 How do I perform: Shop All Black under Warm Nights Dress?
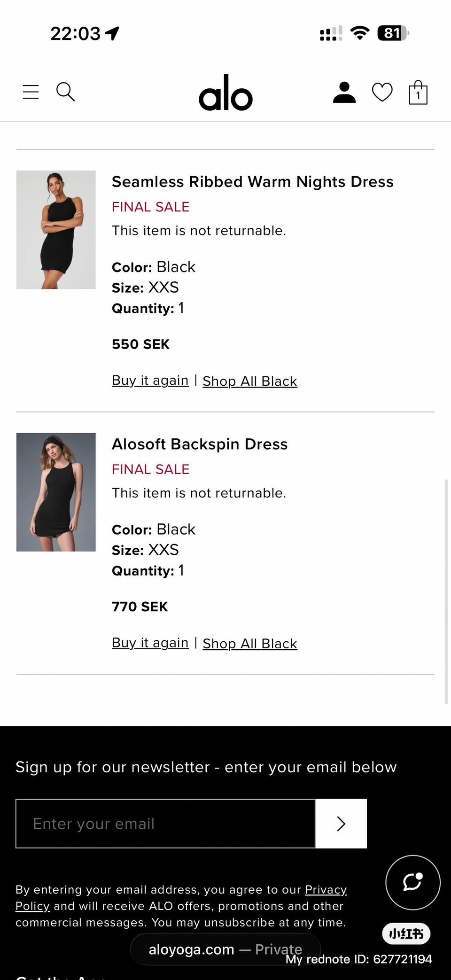click(250, 381)
